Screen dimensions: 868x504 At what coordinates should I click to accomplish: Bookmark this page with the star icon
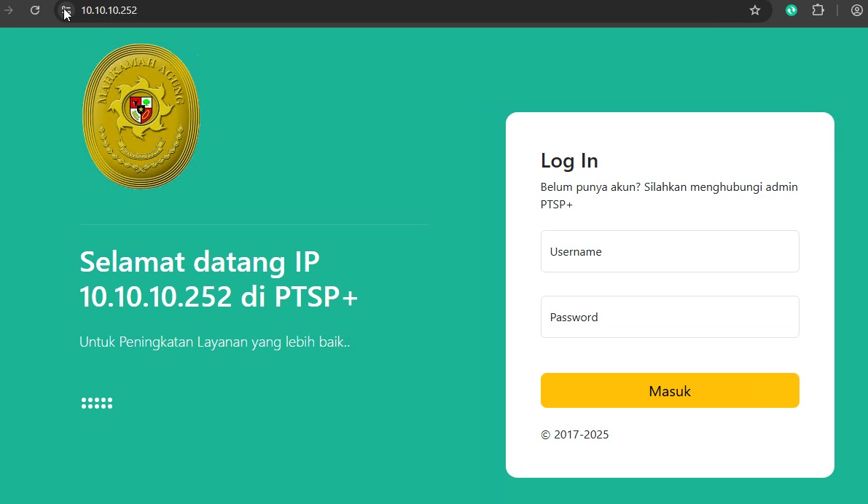[755, 11]
